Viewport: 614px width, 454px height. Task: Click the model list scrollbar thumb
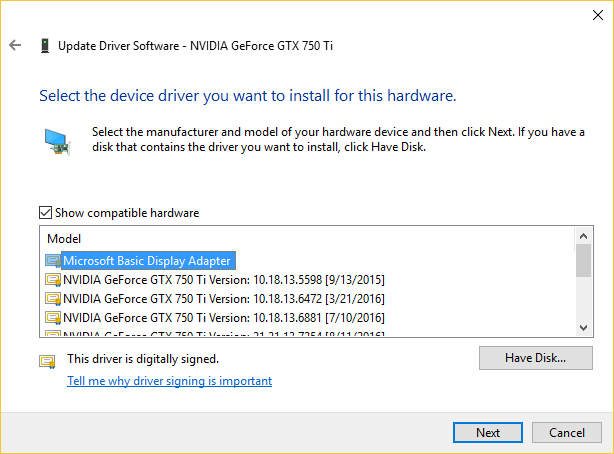[x=583, y=260]
